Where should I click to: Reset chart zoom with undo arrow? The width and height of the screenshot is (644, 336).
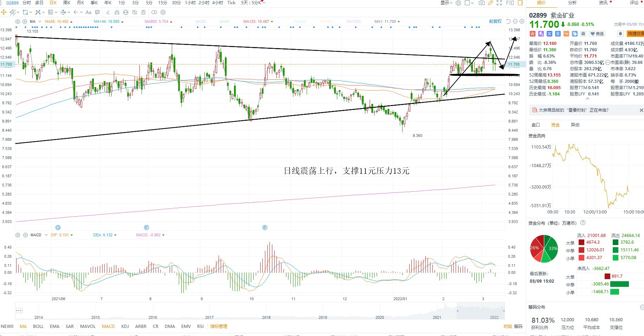coord(508,21)
